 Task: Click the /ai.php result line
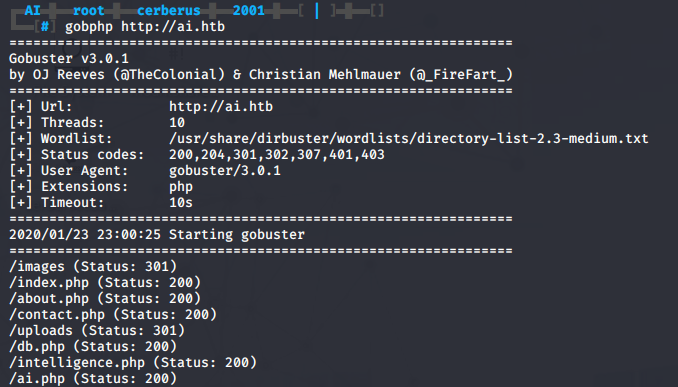[x=93, y=378]
